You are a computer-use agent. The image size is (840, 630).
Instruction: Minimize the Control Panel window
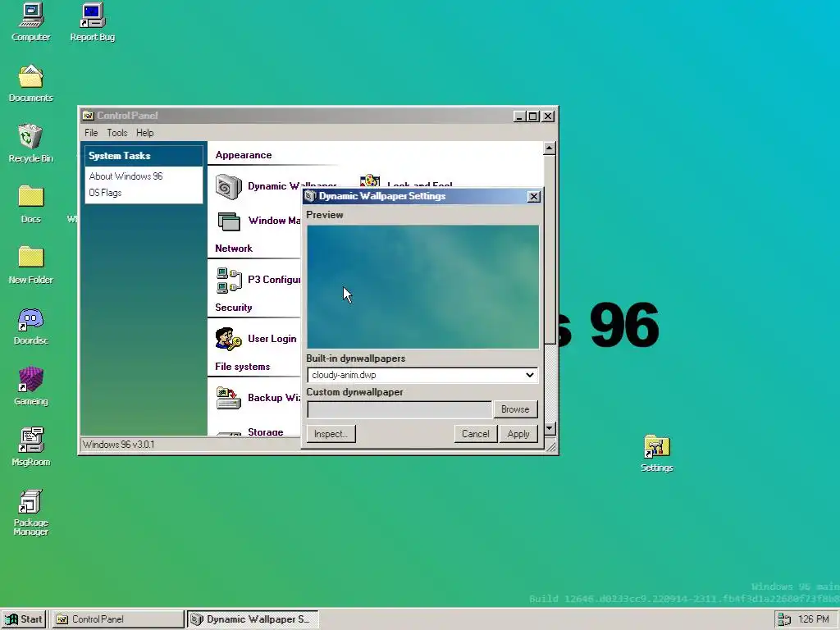coord(519,116)
